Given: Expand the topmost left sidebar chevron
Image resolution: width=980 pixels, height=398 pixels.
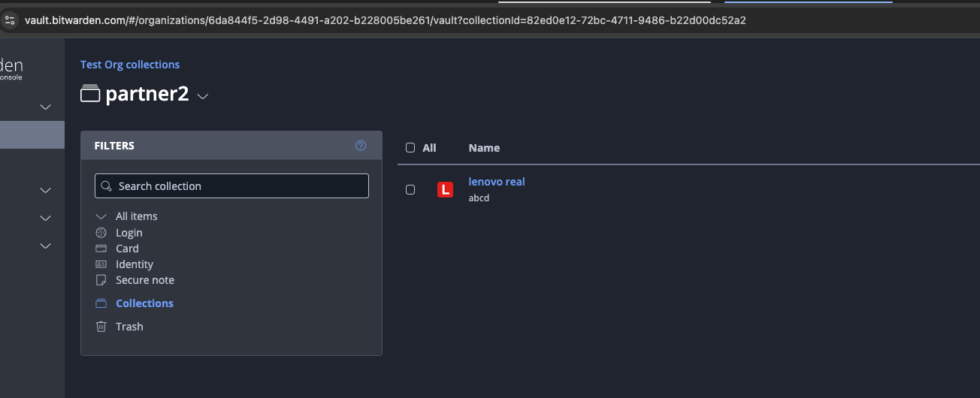Looking at the screenshot, I should click(45, 107).
